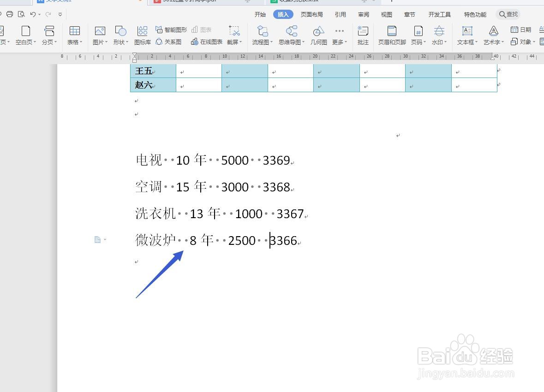This screenshot has height=392, width=544.
Task: Open the 形状 shapes gallery
Action: click(x=121, y=36)
